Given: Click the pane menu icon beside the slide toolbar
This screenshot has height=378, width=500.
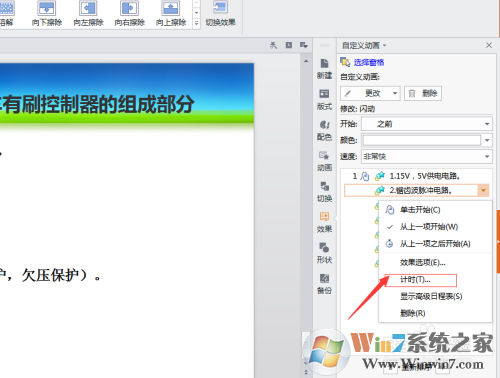Looking at the screenshot, I should [x=303, y=45].
